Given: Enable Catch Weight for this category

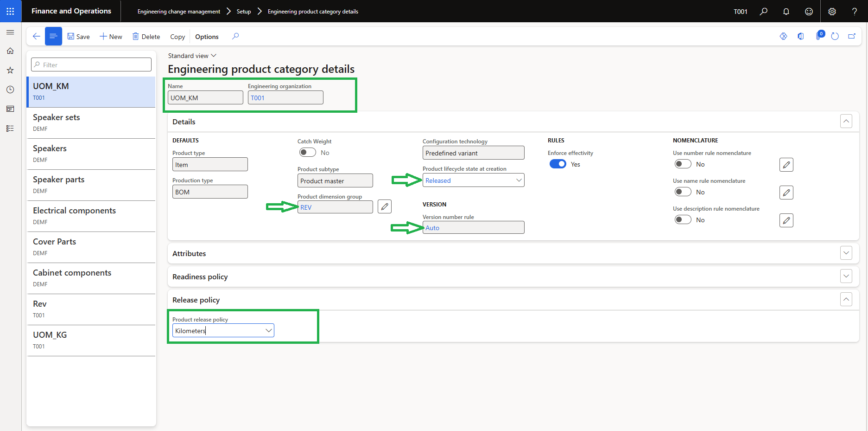Looking at the screenshot, I should 307,152.
